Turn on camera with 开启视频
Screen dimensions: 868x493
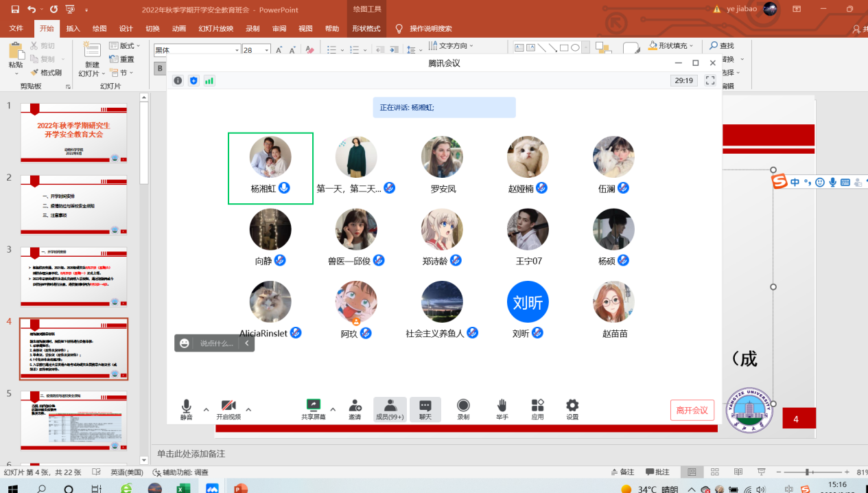click(x=228, y=406)
